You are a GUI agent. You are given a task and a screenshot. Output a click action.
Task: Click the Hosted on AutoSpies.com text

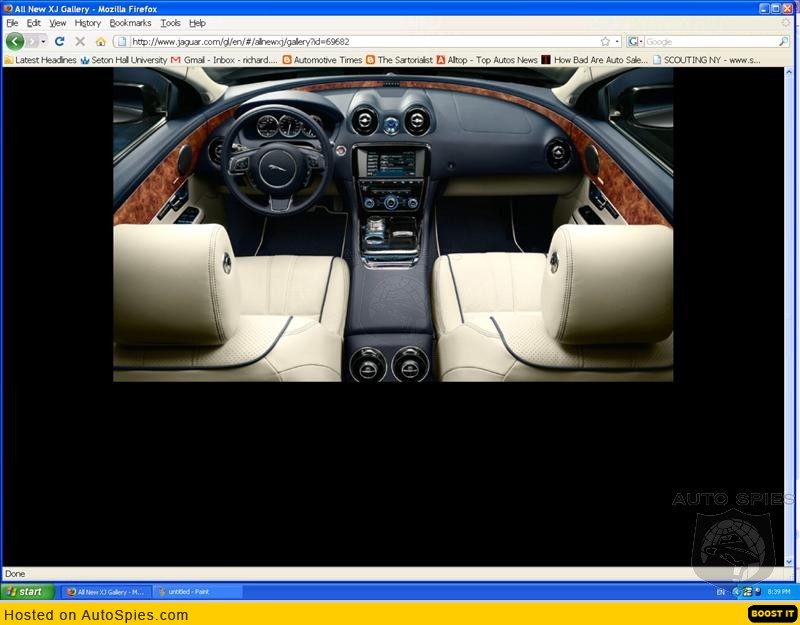(96, 615)
